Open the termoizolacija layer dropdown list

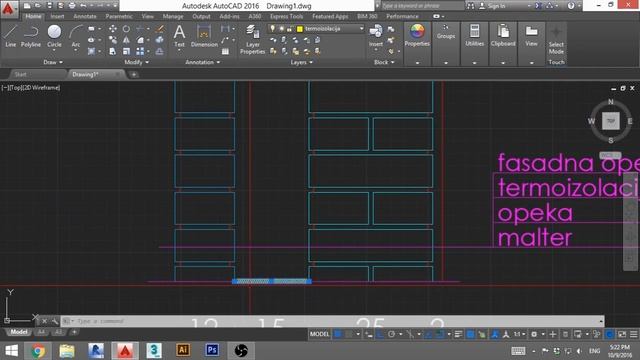pos(361,29)
